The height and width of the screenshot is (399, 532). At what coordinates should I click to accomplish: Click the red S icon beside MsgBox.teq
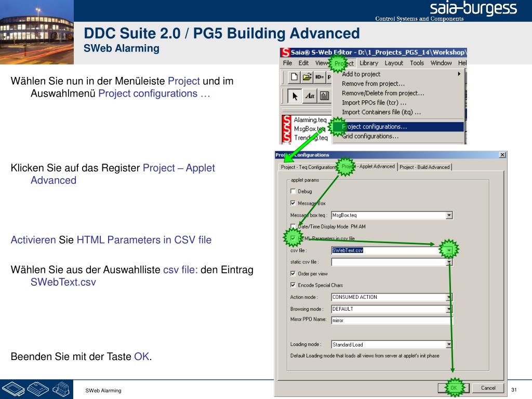tap(287, 129)
